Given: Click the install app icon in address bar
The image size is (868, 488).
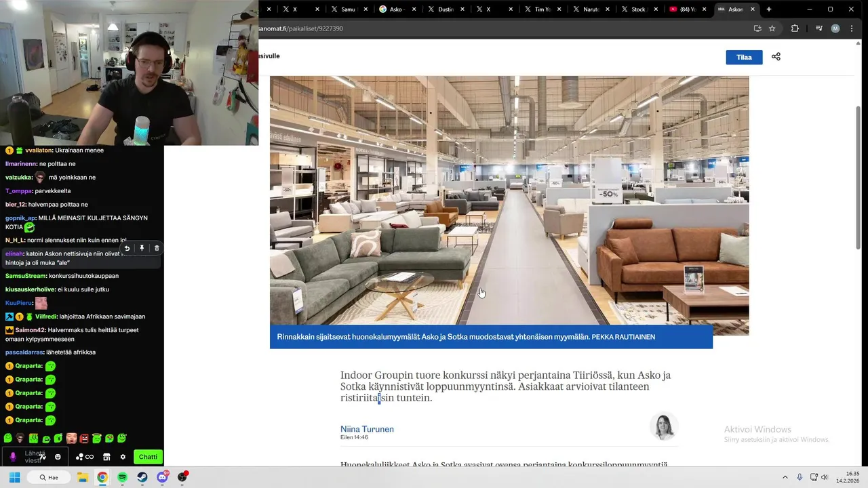Looking at the screenshot, I should [757, 28].
